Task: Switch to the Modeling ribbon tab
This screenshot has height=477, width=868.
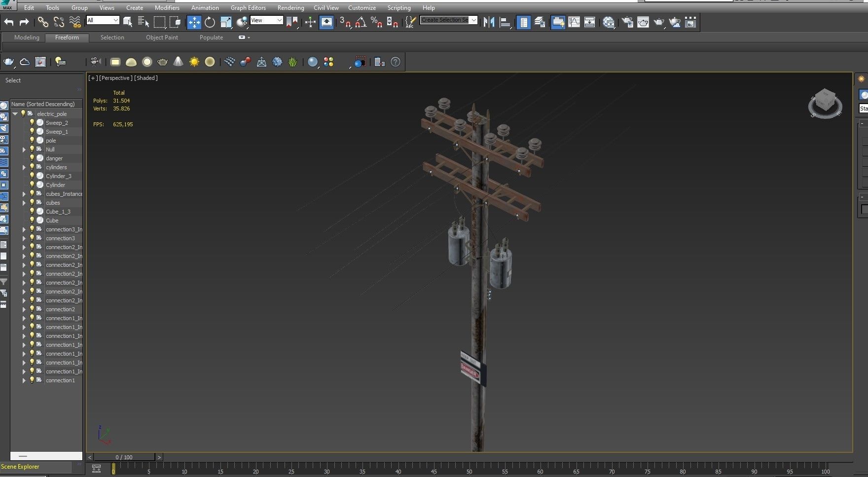Action: point(27,37)
